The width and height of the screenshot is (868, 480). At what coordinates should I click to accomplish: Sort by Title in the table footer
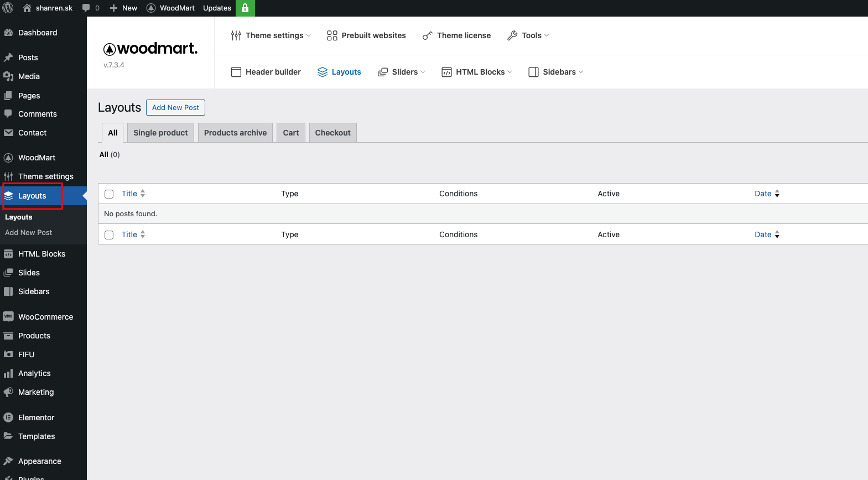pos(133,234)
